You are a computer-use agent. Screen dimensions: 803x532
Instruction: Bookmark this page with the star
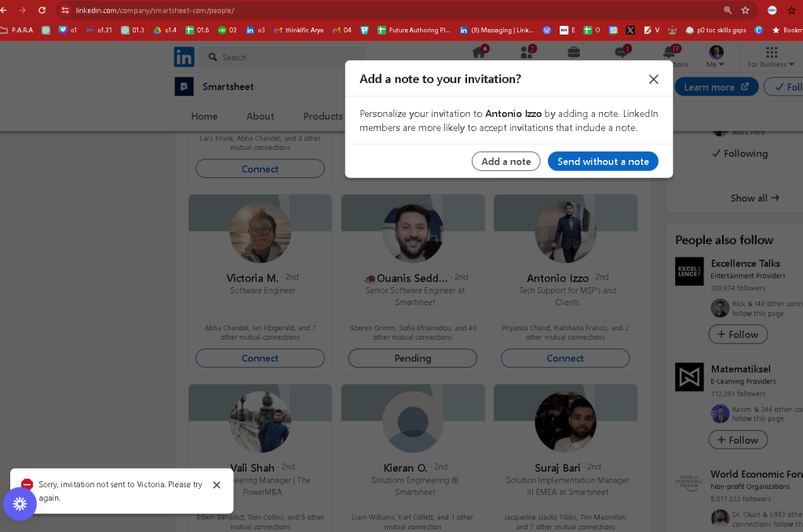click(745, 10)
